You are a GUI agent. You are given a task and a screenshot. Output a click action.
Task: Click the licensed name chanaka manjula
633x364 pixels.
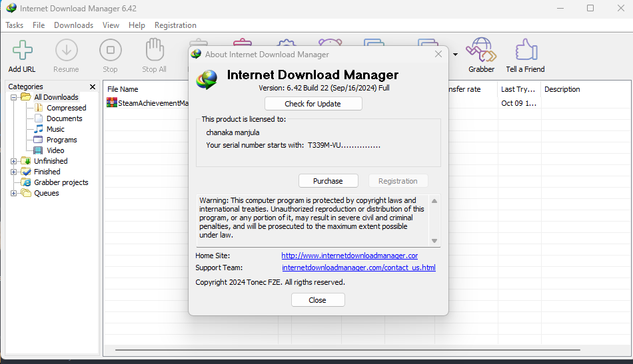(x=233, y=132)
